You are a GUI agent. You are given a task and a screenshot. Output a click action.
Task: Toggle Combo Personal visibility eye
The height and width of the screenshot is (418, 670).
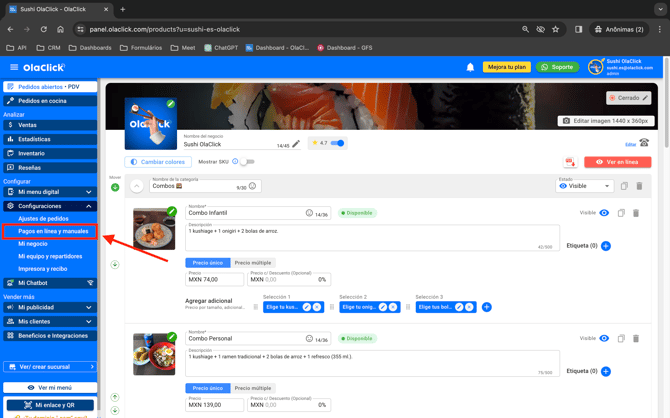coord(604,339)
